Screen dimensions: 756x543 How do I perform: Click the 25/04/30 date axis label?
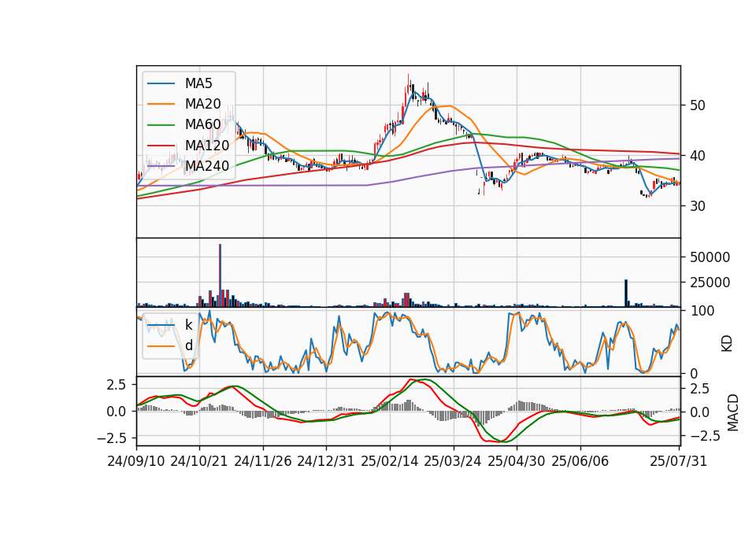517,461
